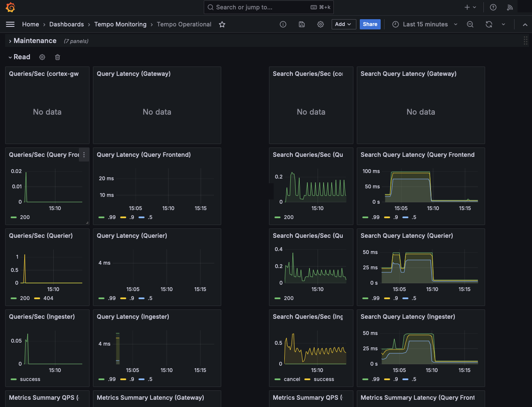Viewport: 532px width, 407px height.
Task: Open the Last 15 minutes time picker
Action: click(424, 24)
